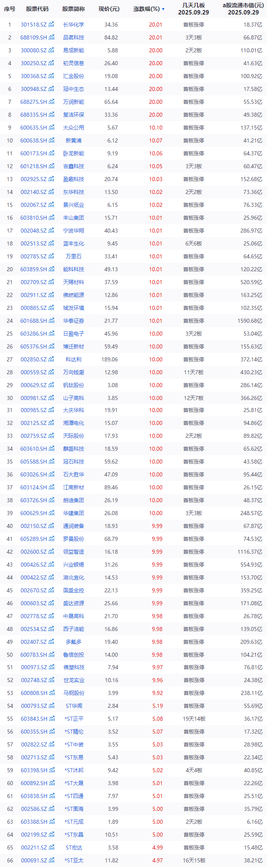Open stock code link 688275.SH
267x868 pixels.
pos(34,102)
